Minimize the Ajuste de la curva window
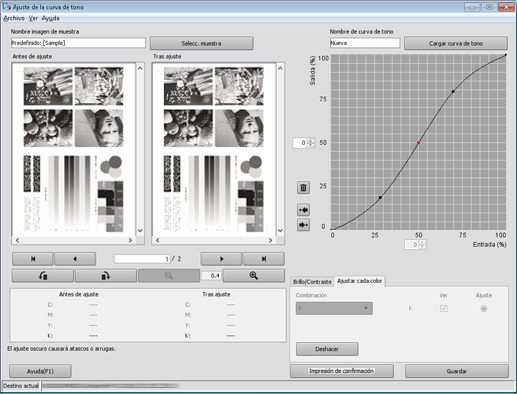 472,7
